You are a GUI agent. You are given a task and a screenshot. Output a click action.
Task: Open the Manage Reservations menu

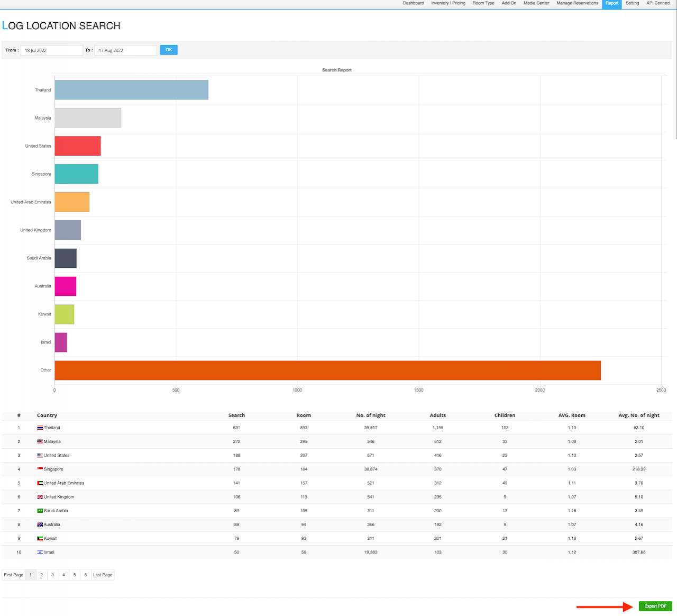point(577,3)
